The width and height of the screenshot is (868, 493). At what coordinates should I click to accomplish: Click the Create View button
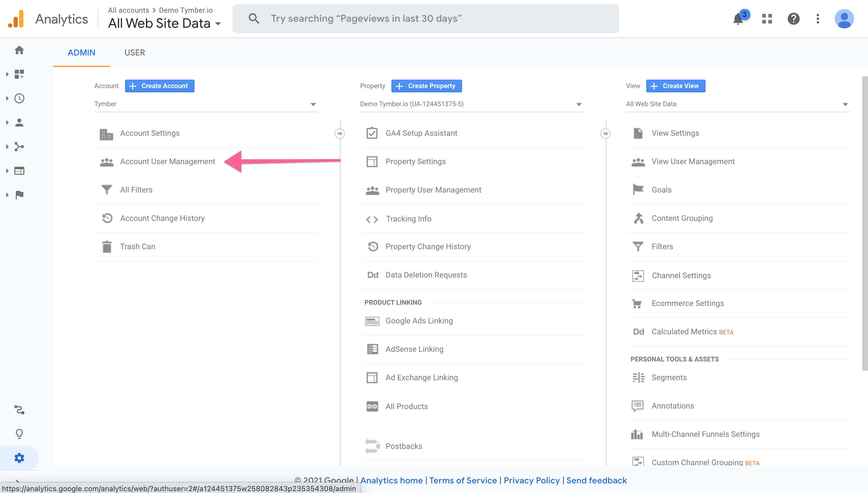tap(676, 86)
